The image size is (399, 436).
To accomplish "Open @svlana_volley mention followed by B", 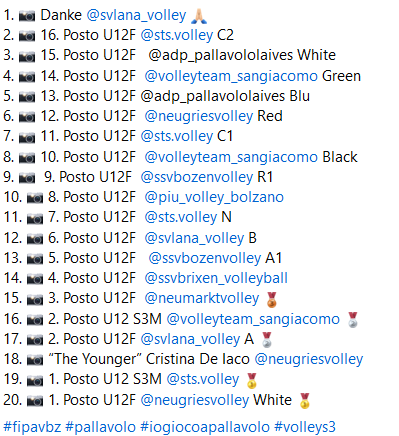I will (194, 238).
